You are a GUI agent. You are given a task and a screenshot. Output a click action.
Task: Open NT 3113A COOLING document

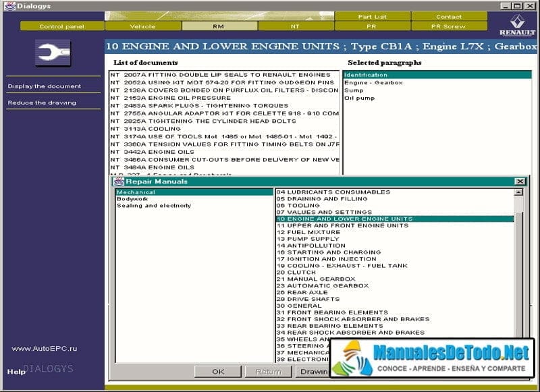click(146, 129)
